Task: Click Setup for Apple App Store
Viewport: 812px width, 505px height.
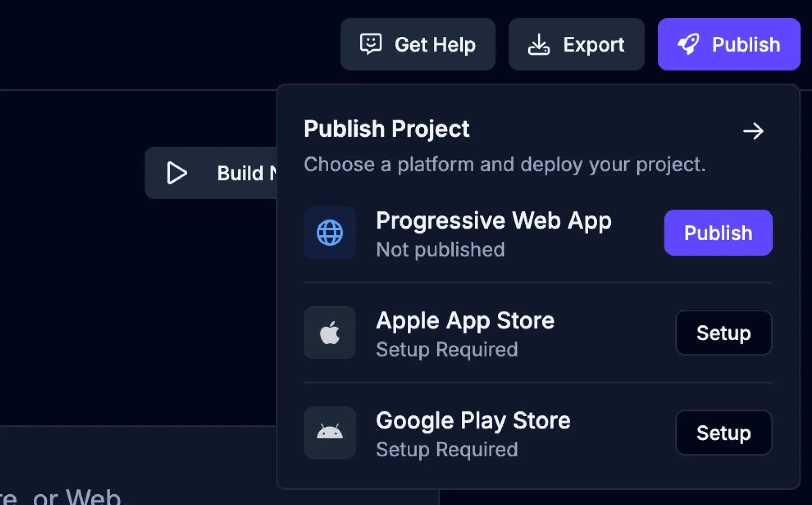Action: (x=724, y=333)
